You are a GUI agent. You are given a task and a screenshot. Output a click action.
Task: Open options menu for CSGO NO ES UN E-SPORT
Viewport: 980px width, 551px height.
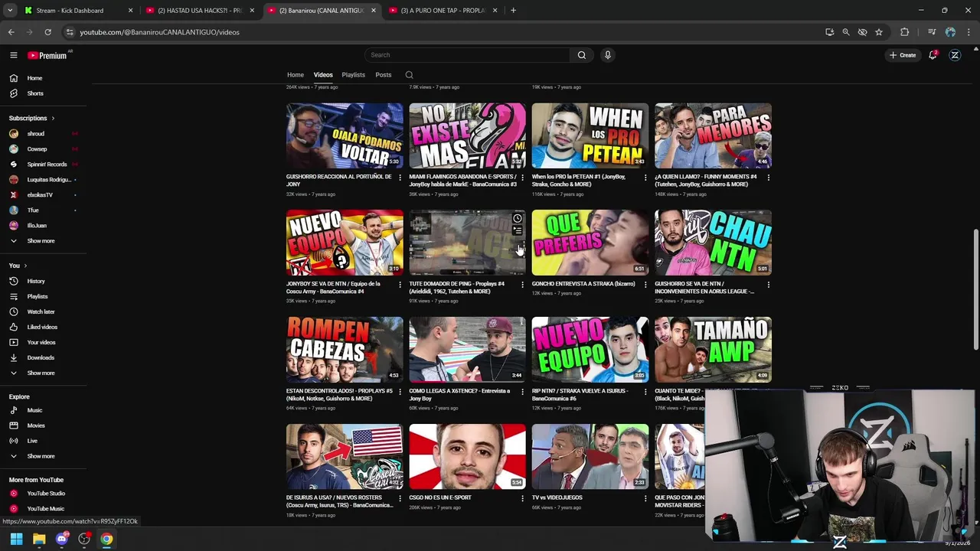click(523, 497)
